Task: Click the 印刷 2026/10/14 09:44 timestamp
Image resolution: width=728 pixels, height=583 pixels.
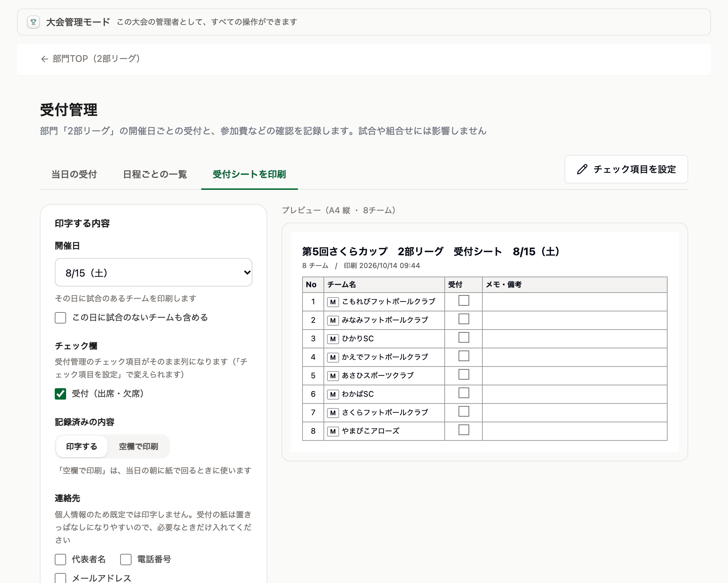Action: 382,266
